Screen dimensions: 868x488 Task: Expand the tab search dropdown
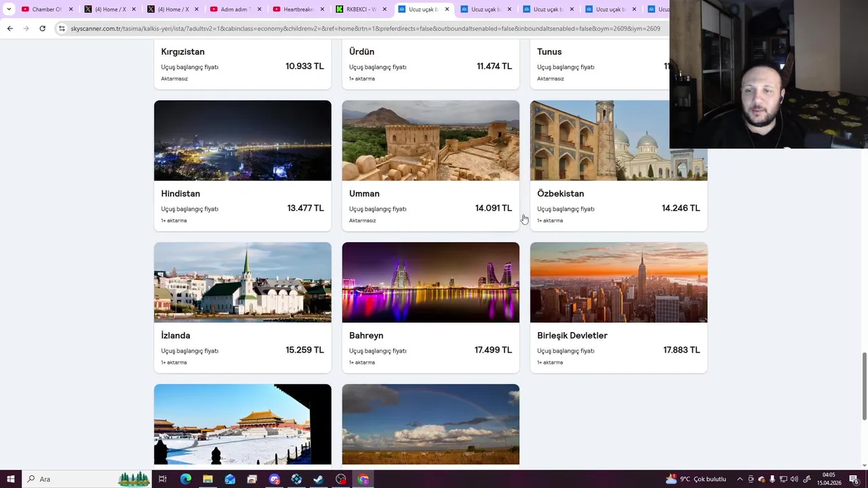[9, 9]
